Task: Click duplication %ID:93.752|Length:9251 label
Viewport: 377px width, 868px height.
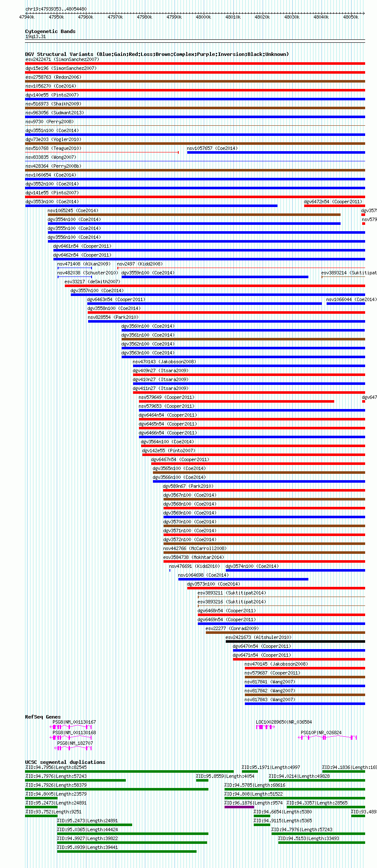Action: tap(53, 812)
